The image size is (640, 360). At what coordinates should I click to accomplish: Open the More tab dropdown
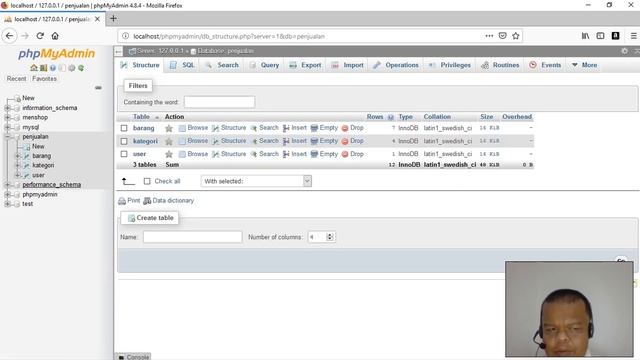point(584,65)
